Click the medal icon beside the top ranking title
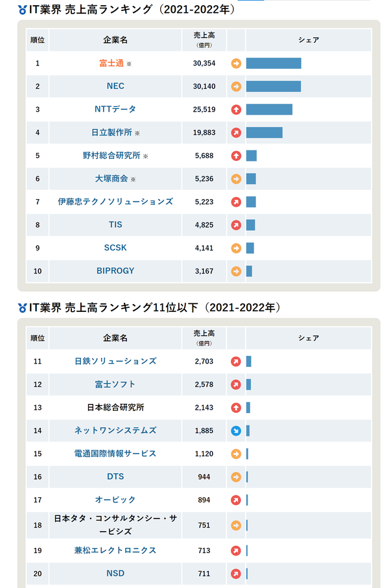This screenshot has width=389, height=588. point(23,10)
